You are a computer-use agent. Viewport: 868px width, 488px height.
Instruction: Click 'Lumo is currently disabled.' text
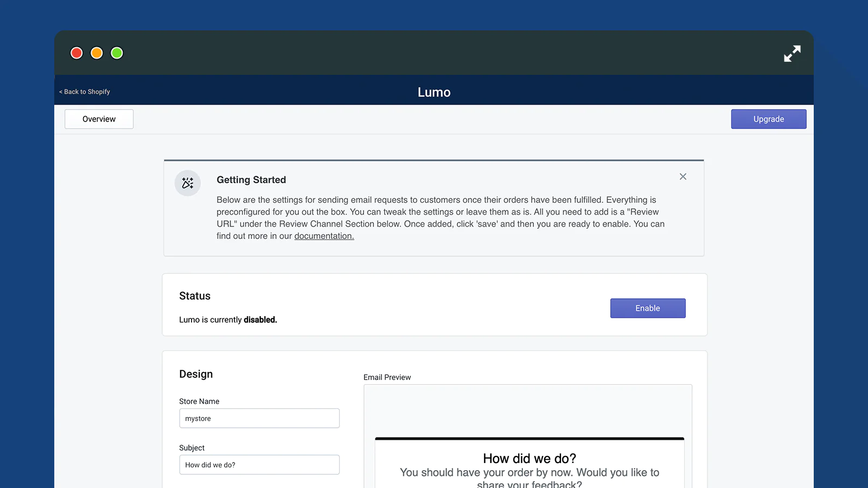coord(228,320)
